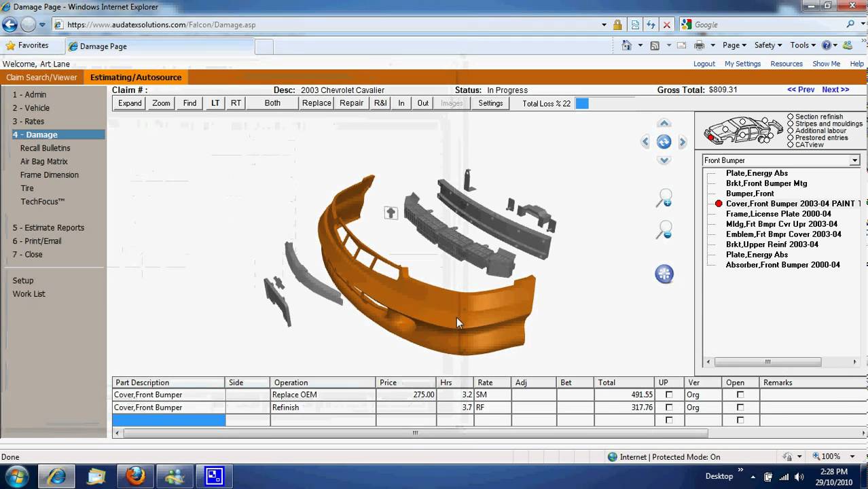Check Open box for Replace OEM row
This screenshot has width=868, height=489.
click(x=740, y=395)
